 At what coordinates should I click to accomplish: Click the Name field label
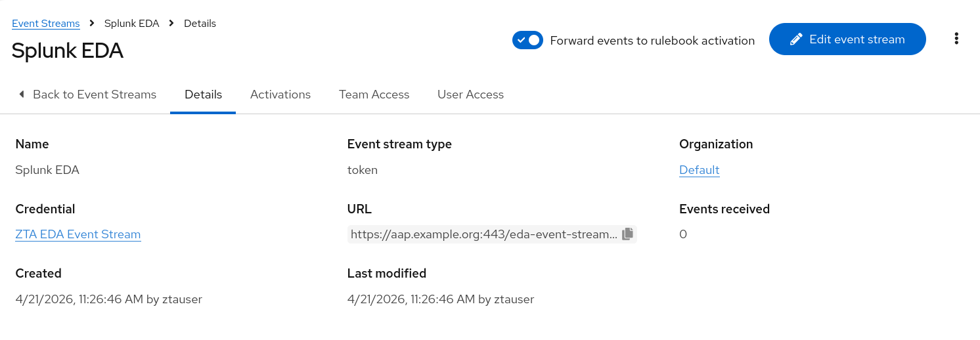[32, 144]
